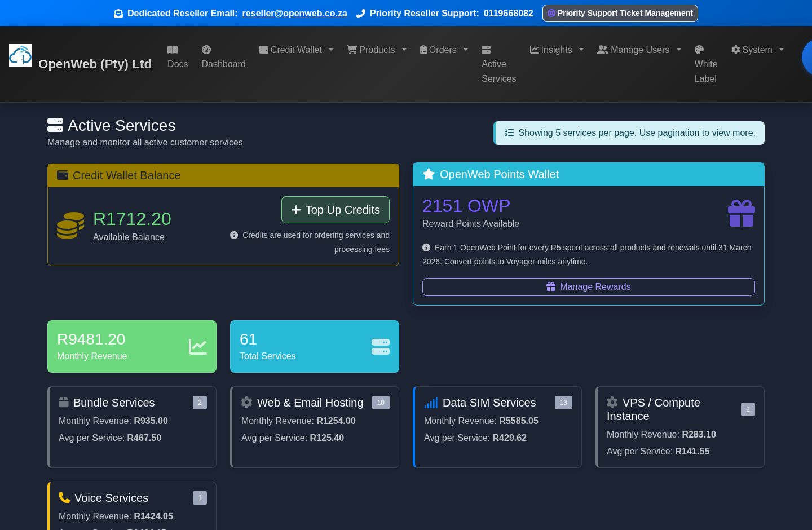
Task: Click the badge count 10 on Web & Email Hosting
Action: tap(381, 402)
